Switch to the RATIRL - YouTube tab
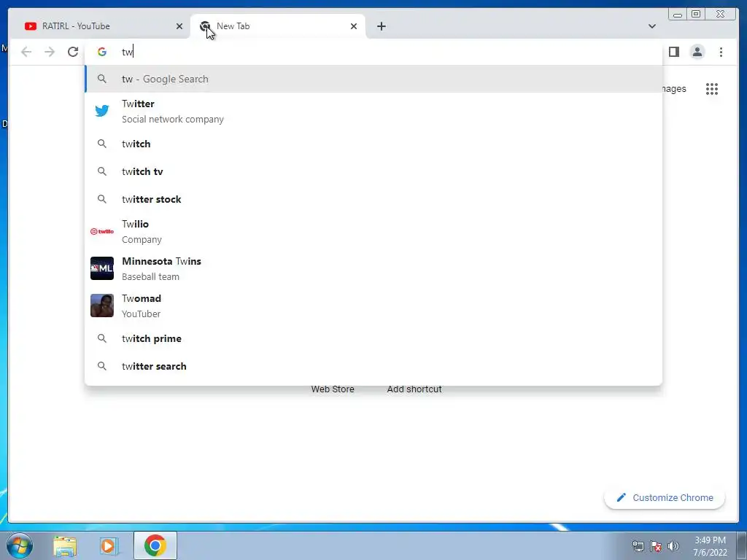This screenshot has width=747, height=560. (100, 26)
